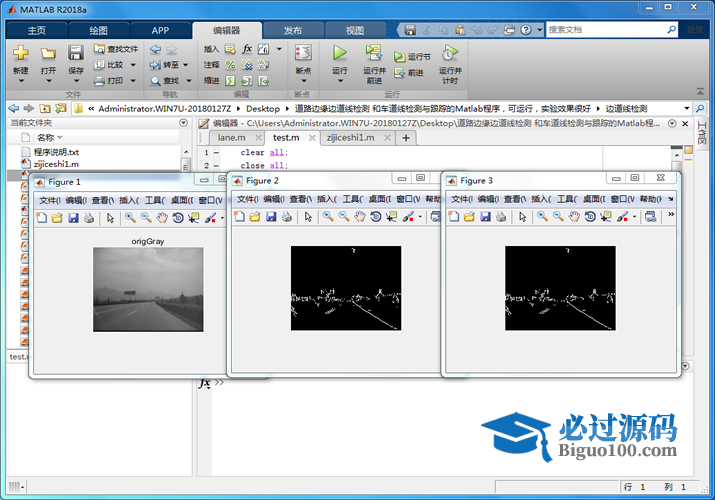Switch to the Plots ribbon tab
The height and width of the screenshot is (500, 715).
98,31
